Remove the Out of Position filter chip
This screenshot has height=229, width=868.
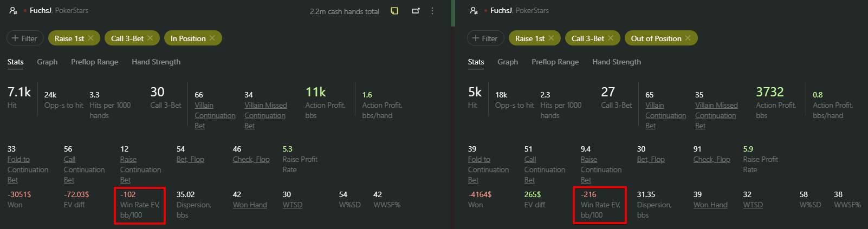point(688,38)
